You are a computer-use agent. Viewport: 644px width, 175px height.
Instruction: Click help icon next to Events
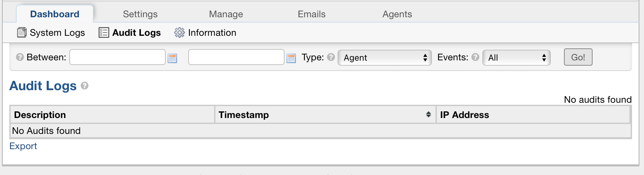(475, 57)
